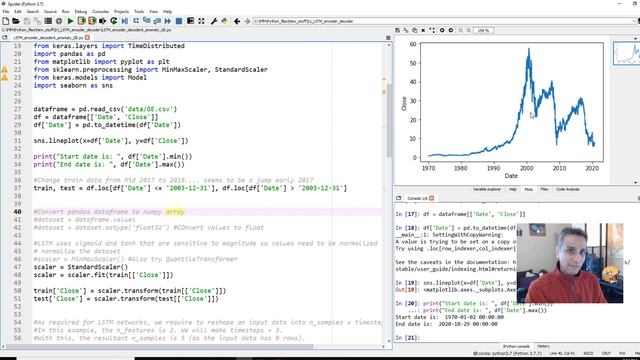Open Search menu
The width and height of the screenshot is (640, 360).
click(33, 11)
